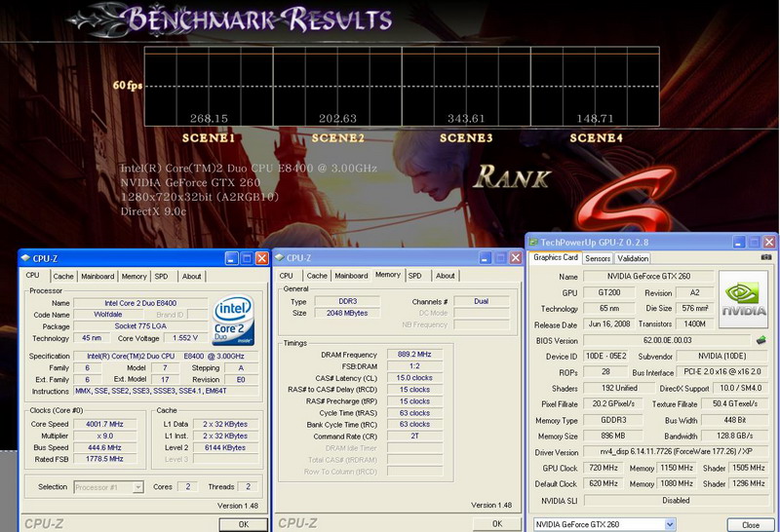Screen dimensions: 780x532
Task: Click the Release Date value Jun 16, 2008
Action: (608, 323)
